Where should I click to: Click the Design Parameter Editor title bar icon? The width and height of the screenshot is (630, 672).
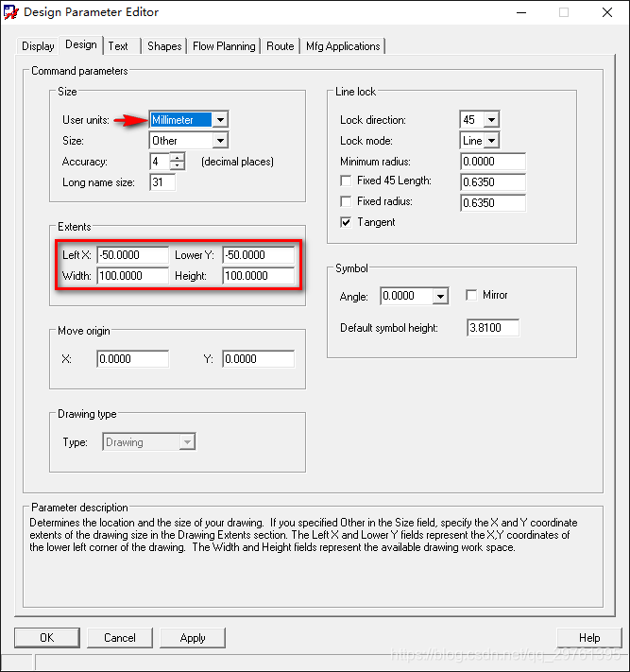tap(11, 12)
